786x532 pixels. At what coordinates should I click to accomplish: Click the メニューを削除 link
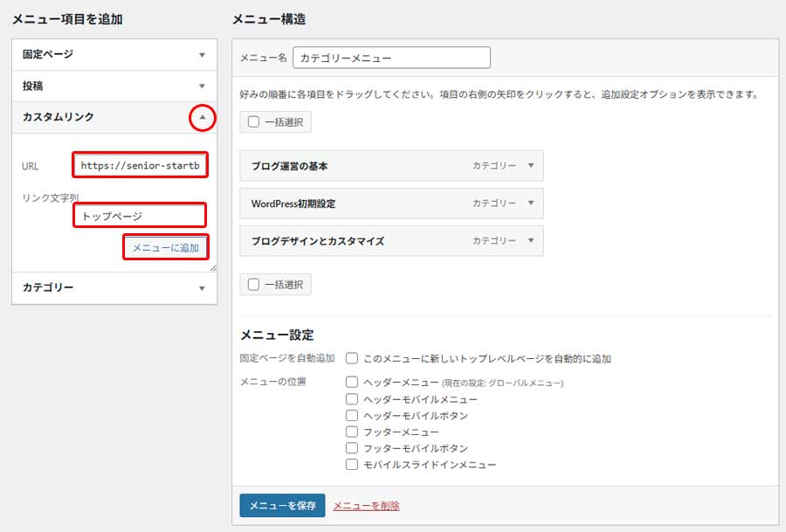tap(366, 504)
